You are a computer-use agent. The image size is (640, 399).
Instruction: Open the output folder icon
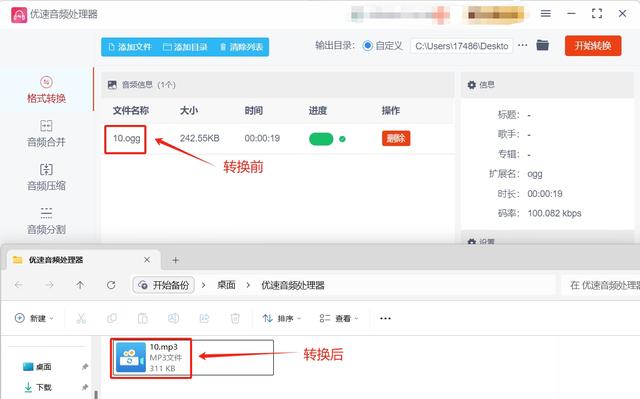pos(542,45)
